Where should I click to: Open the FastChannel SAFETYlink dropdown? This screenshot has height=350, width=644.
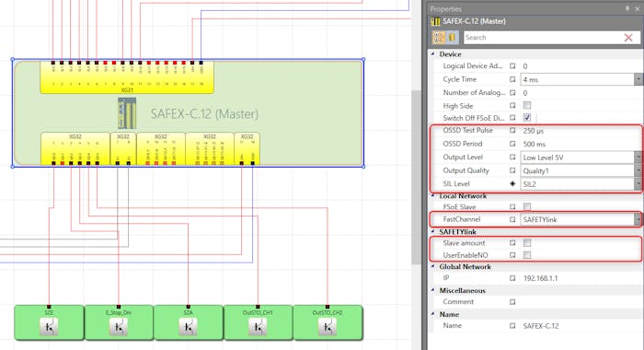coord(638,219)
